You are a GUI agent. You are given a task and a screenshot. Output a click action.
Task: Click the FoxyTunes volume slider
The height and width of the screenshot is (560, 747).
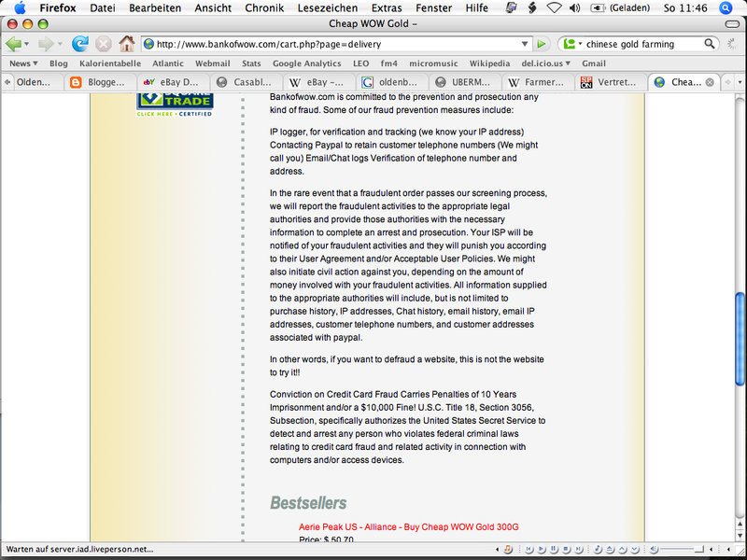(683, 549)
